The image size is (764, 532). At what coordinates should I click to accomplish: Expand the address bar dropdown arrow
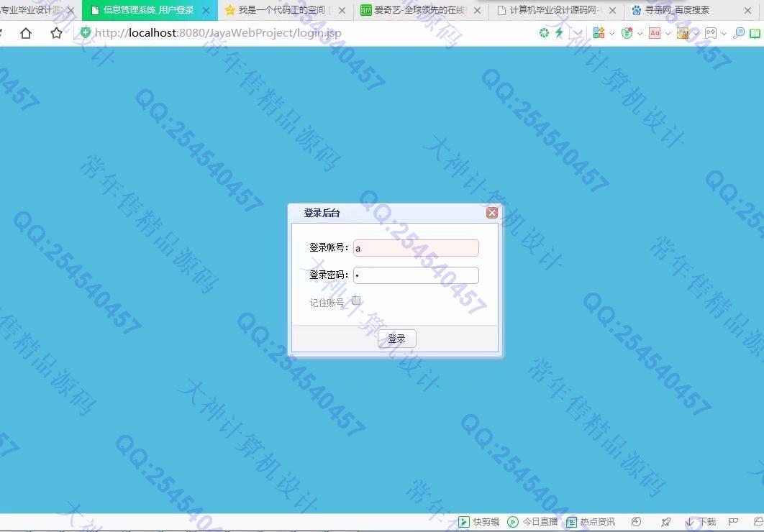pos(578,33)
